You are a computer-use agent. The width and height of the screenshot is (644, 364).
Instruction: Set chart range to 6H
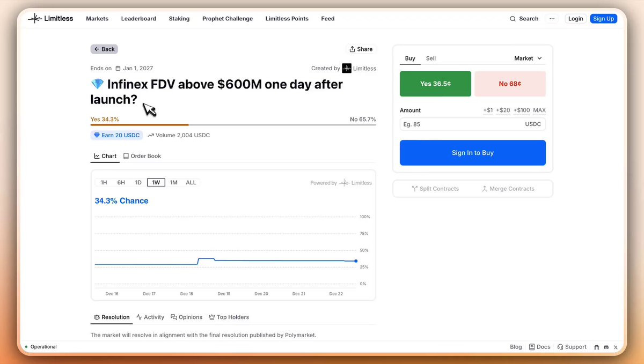tap(121, 182)
